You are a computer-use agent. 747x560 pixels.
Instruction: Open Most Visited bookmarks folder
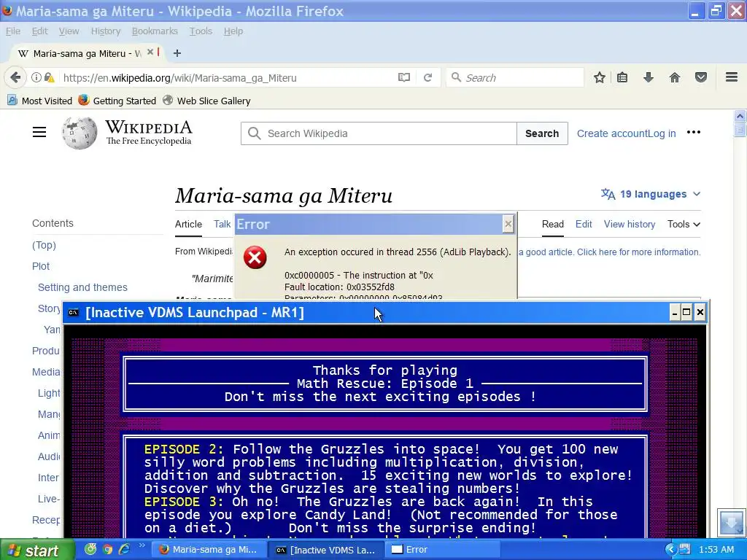[x=40, y=101]
